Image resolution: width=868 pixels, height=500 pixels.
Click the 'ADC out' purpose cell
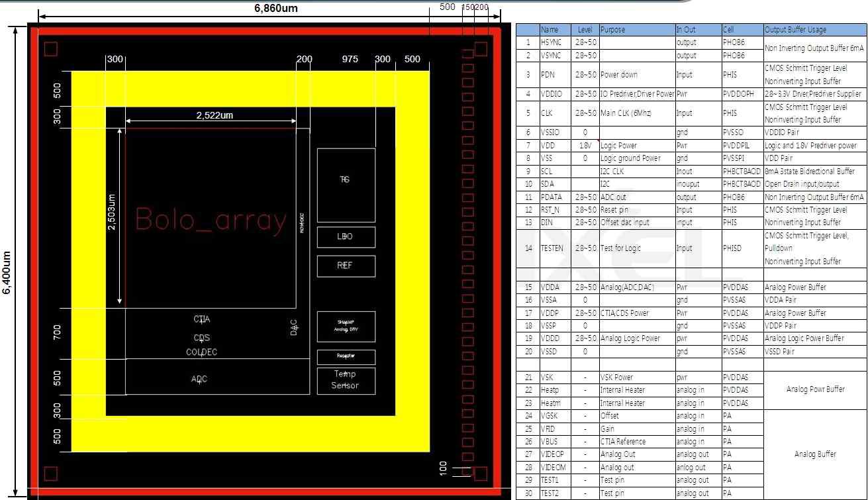pyautogui.click(x=637, y=197)
